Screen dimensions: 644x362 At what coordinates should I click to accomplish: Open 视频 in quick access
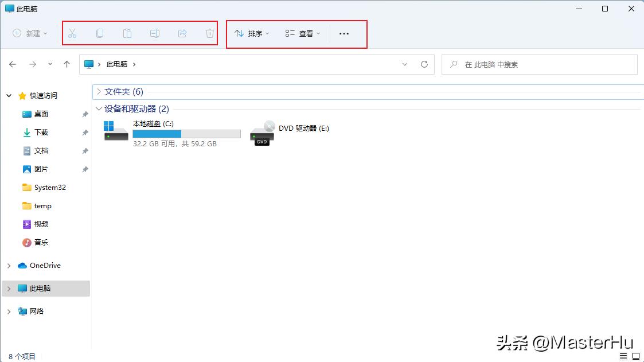click(x=41, y=224)
